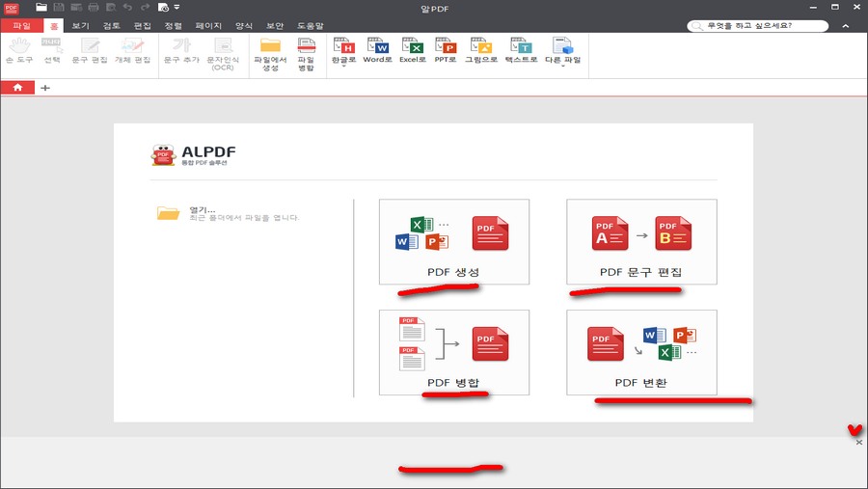Collapse the ribbon with the chevron arrow
The width and height of the screenshot is (868, 489).
tap(845, 26)
